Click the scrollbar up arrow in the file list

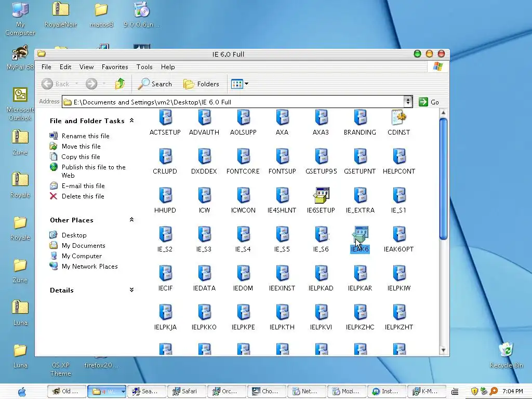click(x=443, y=113)
